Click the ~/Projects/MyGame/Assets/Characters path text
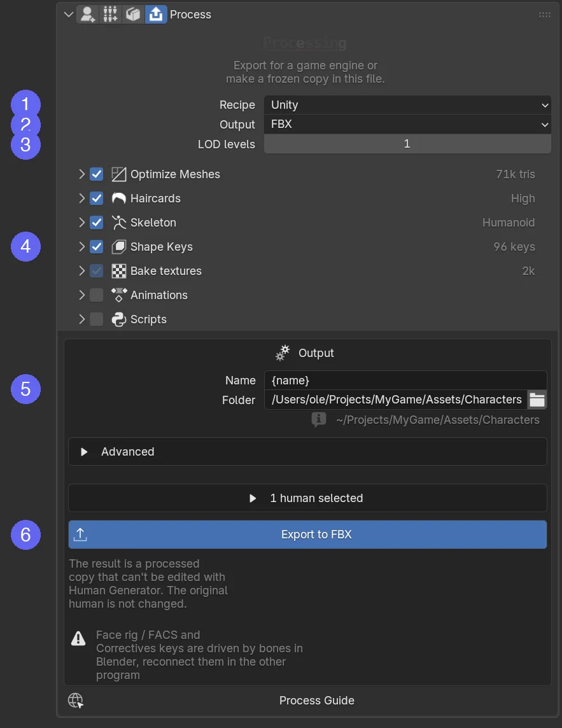Image resolution: width=562 pixels, height=728 pixels. tap(438, 420)
